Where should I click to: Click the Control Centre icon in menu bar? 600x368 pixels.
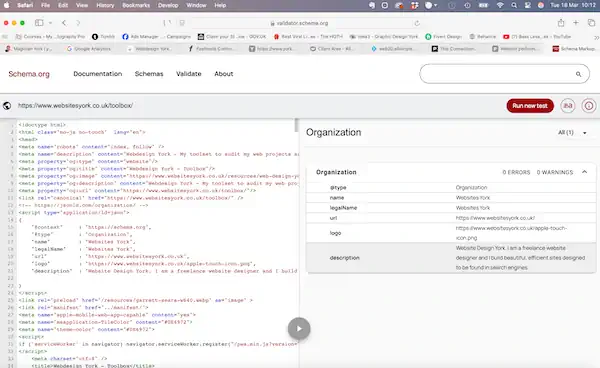click(x=528, y=5)
